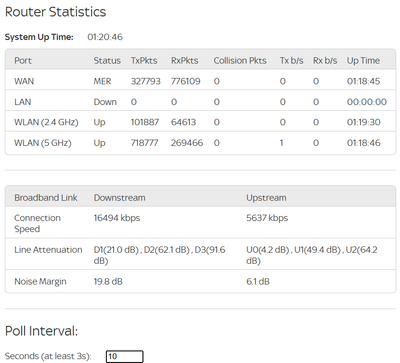Select upstream speed 5637 kbps

267,218
